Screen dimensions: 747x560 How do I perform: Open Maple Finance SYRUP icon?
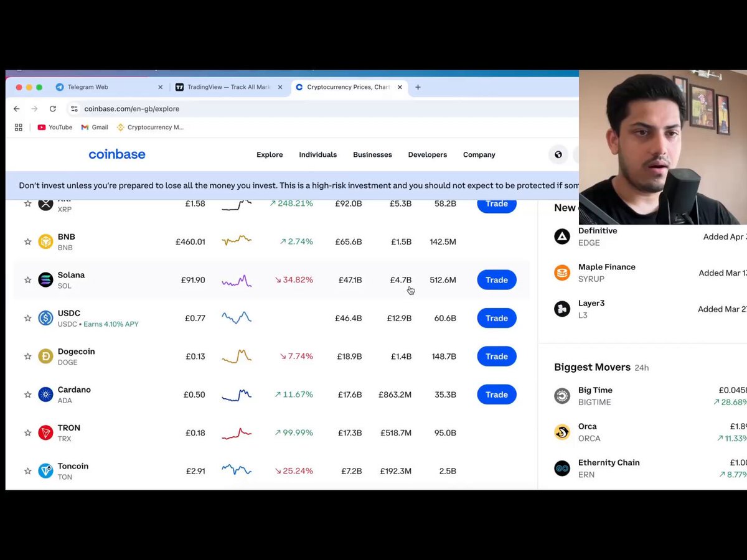point(562,273)
